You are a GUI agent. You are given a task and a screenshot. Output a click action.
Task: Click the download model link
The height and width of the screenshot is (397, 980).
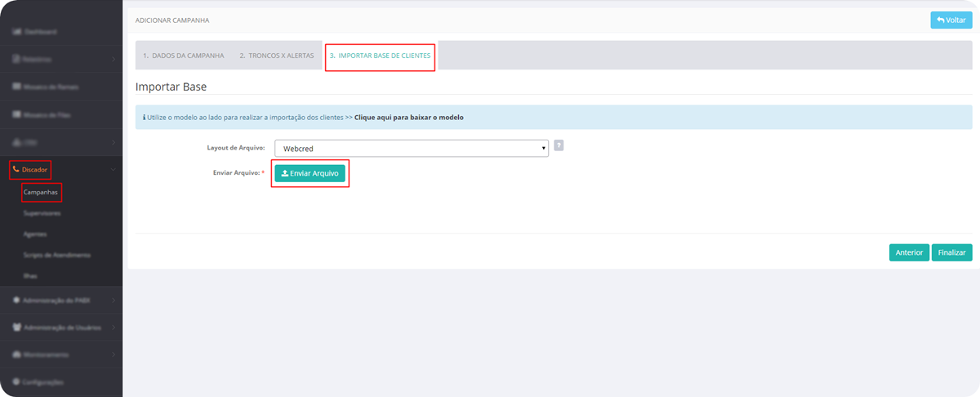tap(408, 118)
